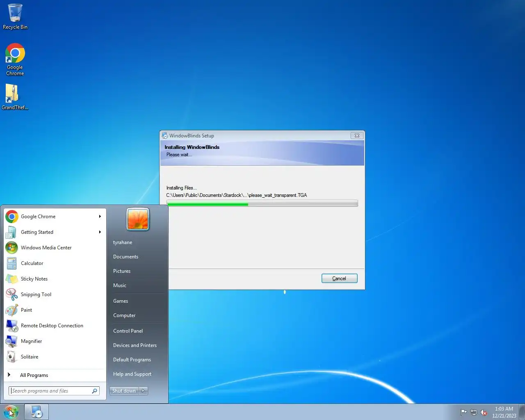Click the Getting Started icon in Start menu
This screenshot has height=420, width=525.
(12, 232)
